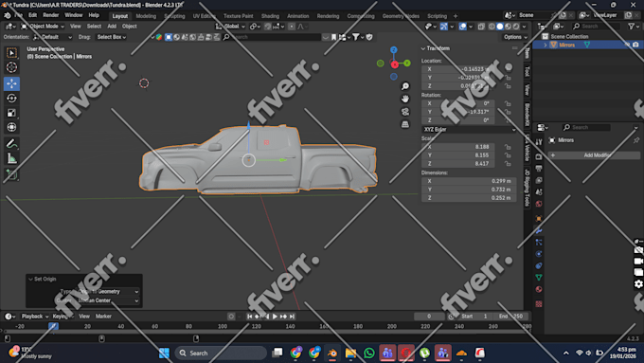Toggle X-ray display in viewport header

[481, 27]
